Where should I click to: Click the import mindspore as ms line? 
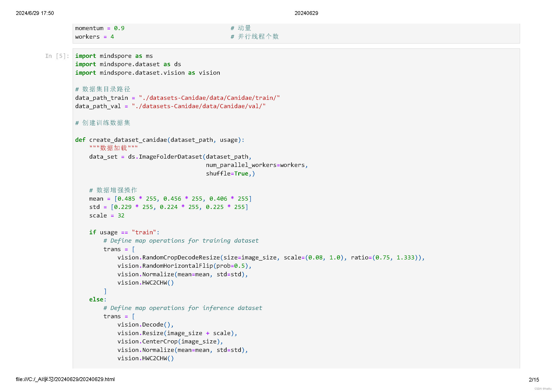point(114,56)
